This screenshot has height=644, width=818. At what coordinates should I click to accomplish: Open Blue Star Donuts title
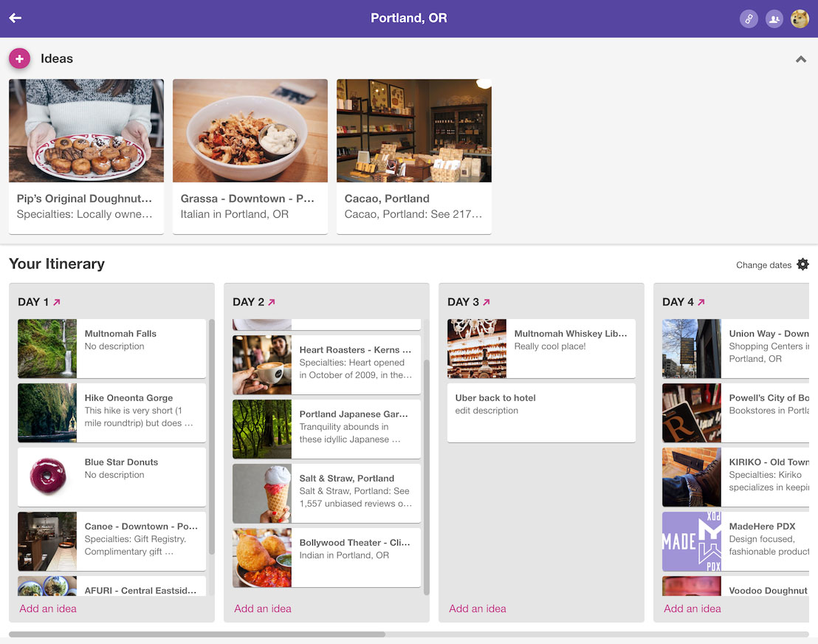[x=122, y=462]
